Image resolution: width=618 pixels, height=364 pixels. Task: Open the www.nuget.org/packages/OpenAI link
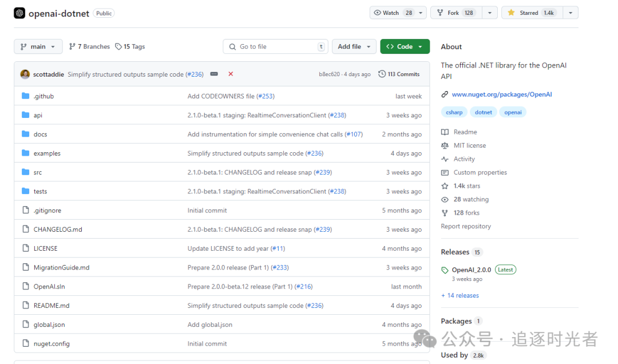(x=502, y=94)
